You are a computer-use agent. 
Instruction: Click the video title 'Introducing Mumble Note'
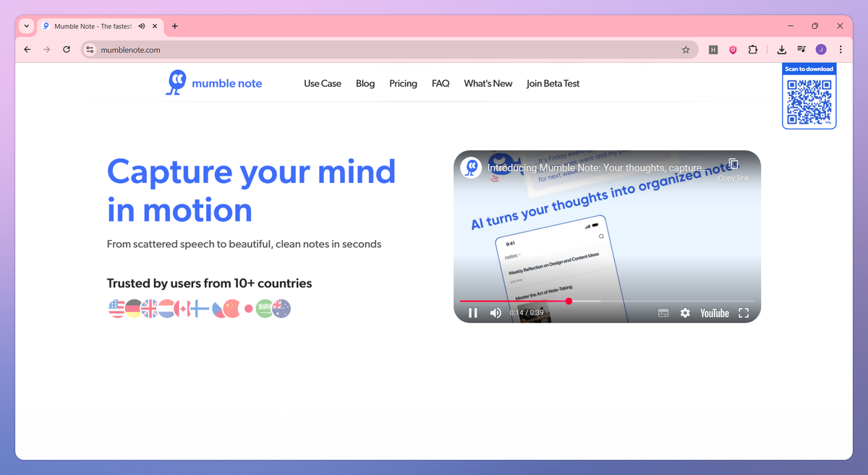point(597,168)
